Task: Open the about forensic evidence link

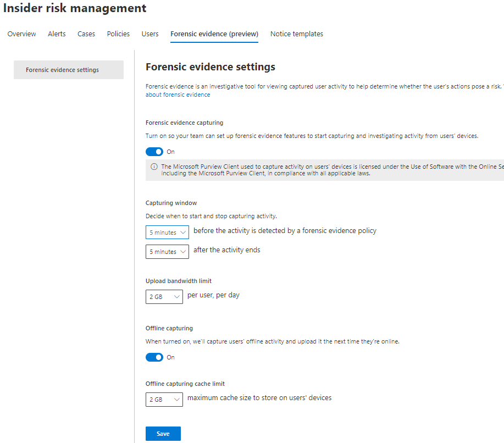Action: pyautogui.click(x=178, y=94)
